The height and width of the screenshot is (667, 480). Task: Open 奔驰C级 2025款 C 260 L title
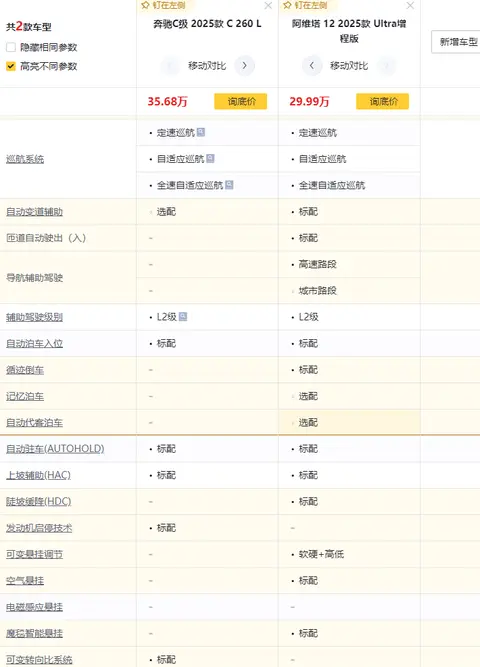207,24
